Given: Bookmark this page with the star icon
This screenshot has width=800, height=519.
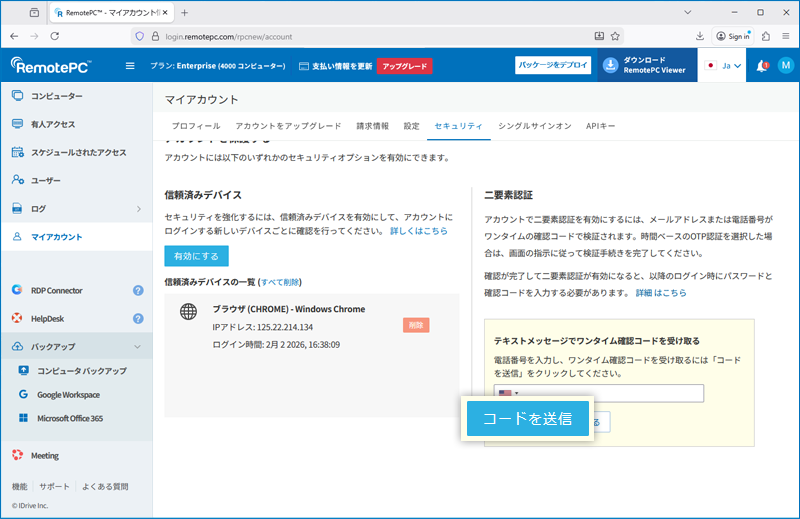Looking at the screenshot, I should coord(615,36).
